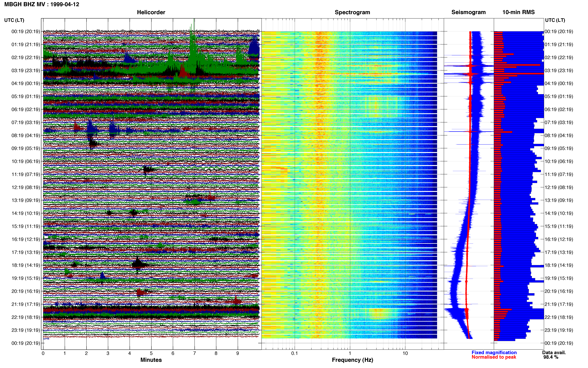Click left time label '07:19 (03:19)'

pyautogui.click(x=26, y=122)
